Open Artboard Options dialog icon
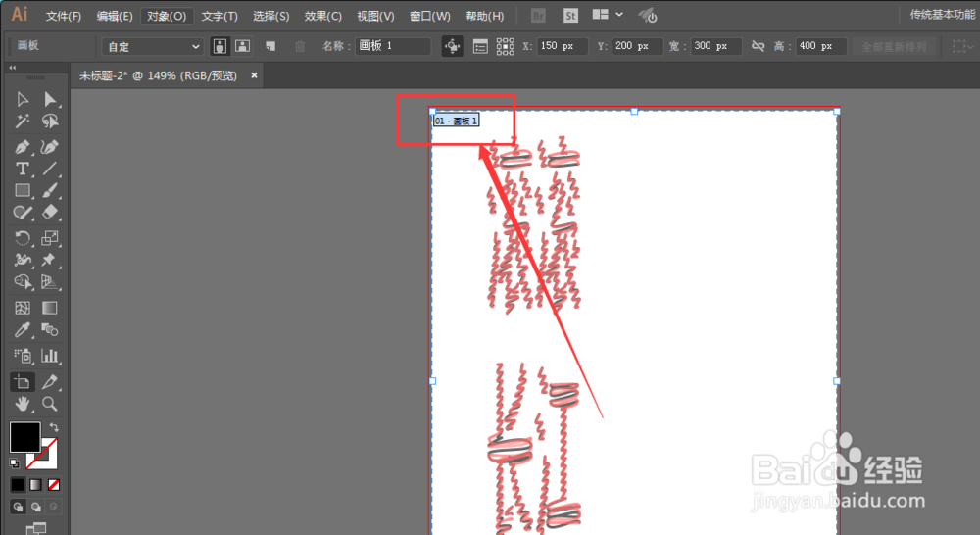Image resolution: width=980 pixels, height=535 pixels. click(480, 46)
